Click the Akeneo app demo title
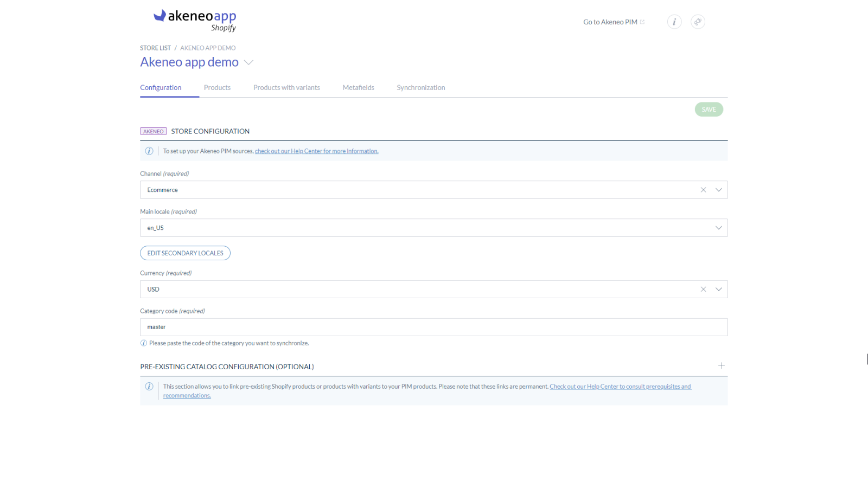The image size is (868, 488). click(189, 62)
